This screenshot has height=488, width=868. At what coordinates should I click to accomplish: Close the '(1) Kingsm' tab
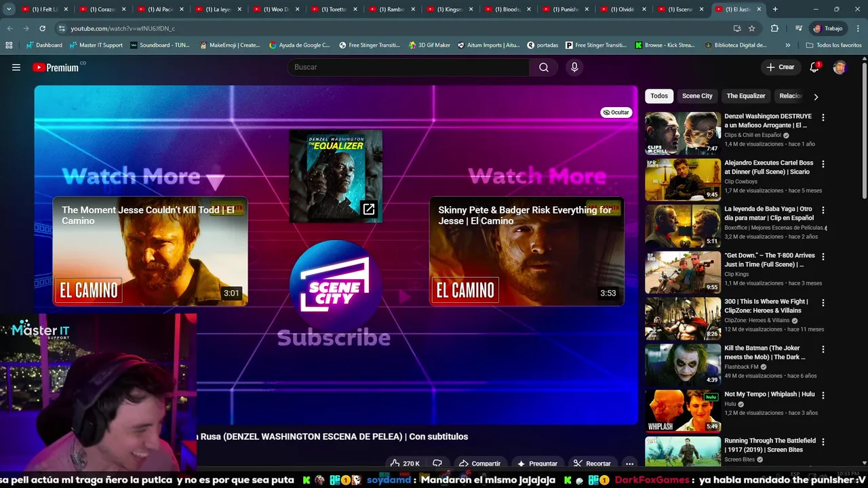(471, 9)
